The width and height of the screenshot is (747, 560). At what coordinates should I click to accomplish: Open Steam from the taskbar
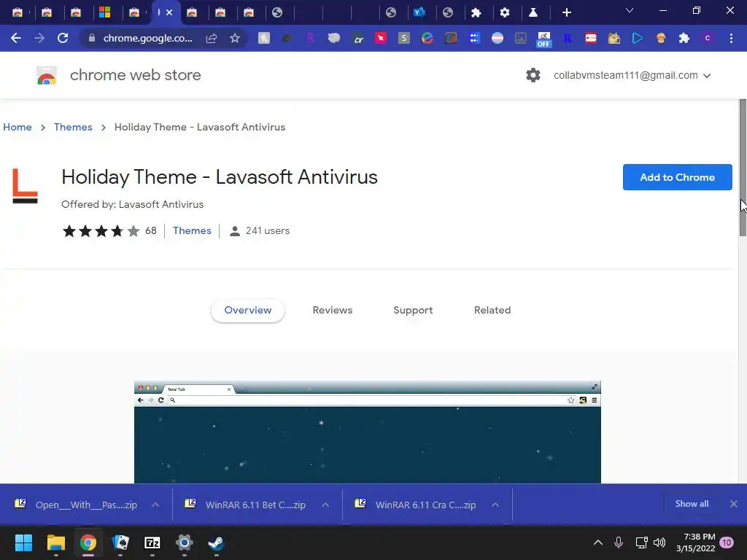[216, 542]
